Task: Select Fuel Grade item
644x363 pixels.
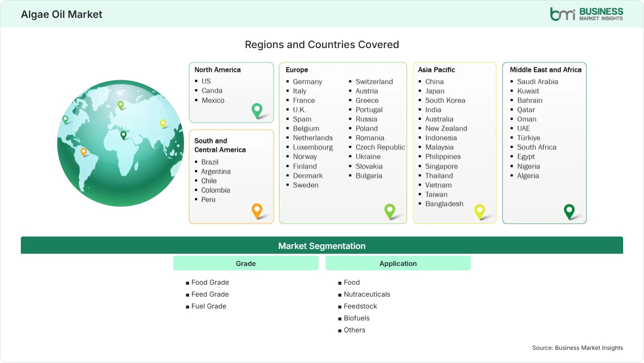Action: coord(209,306)
